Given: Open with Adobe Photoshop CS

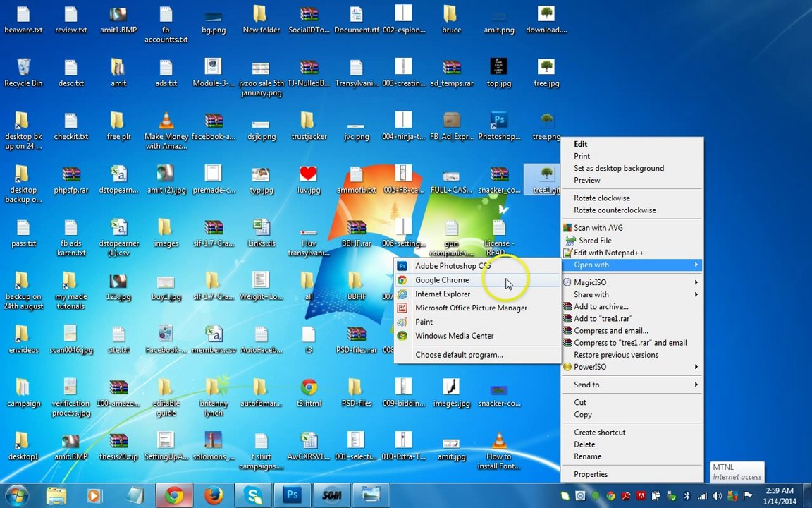Looking at the screenshot, I should pos(453,266).
